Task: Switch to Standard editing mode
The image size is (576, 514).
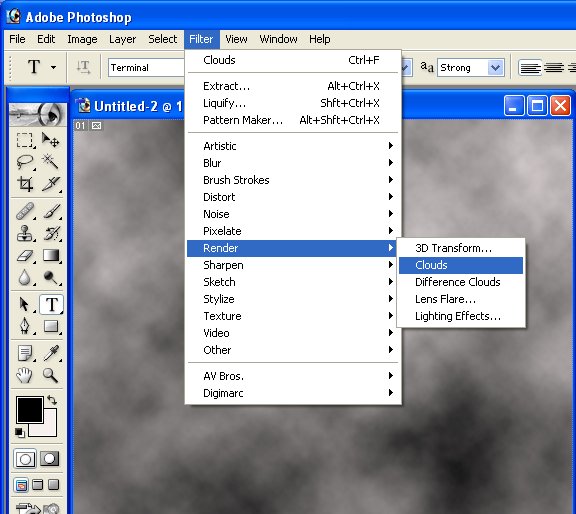Action: [25, 458]
